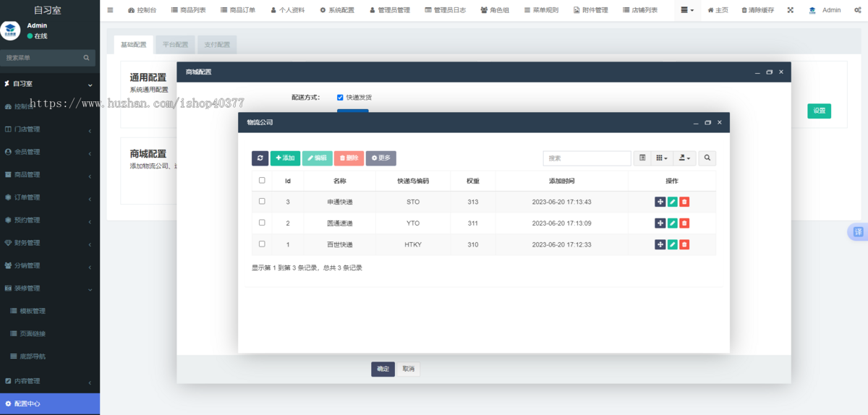Viewport: 868px width, 415px height.
Task: Switch to 平台配置 tab
Action: click(175, 45)
